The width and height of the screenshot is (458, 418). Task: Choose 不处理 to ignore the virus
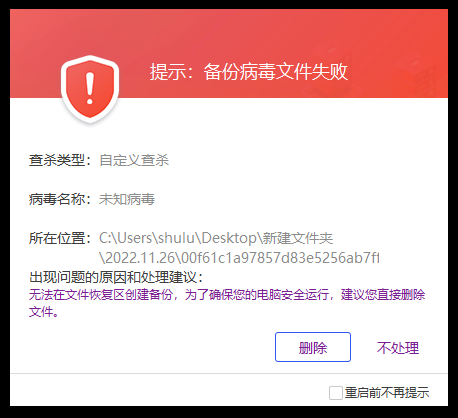pyautogui.click(x=398, y=348)
